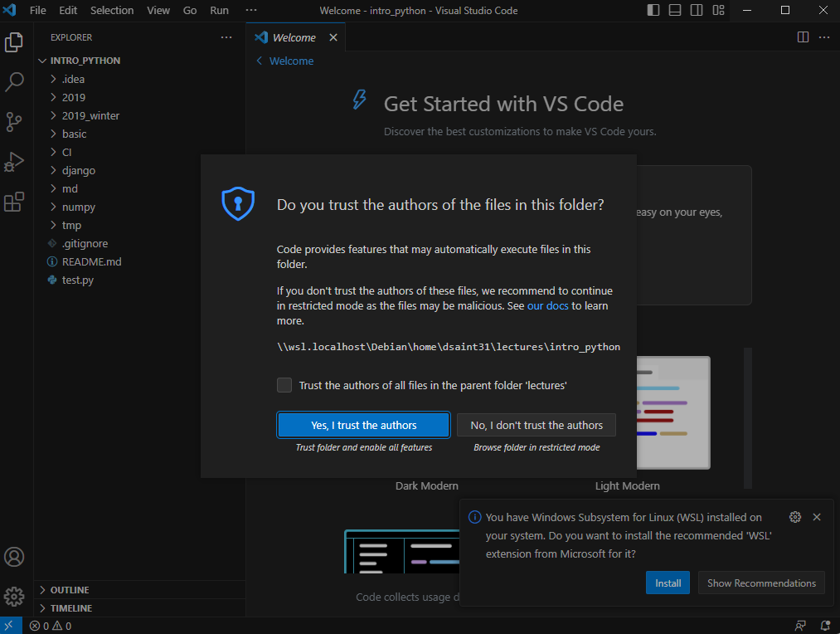Click the walkthrough vertical scrollbar

point(748,418)
